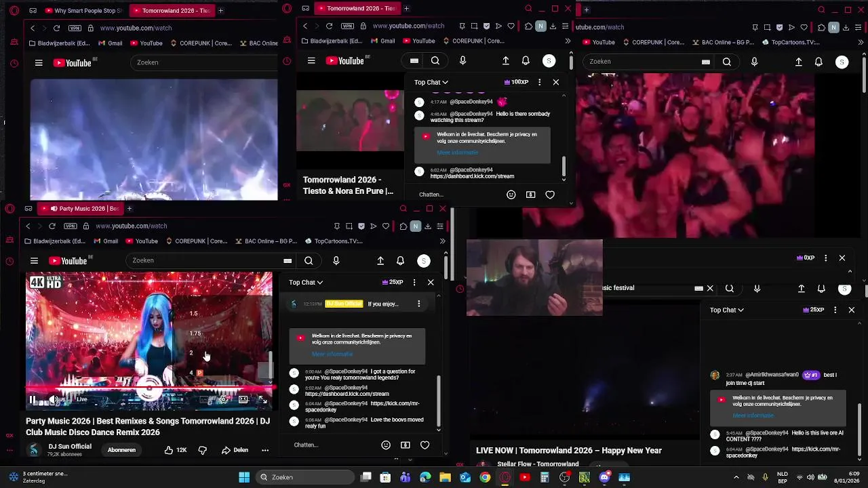Choose 1.5 playback speed option
This screenshot has height=488, width=868.
194,313
